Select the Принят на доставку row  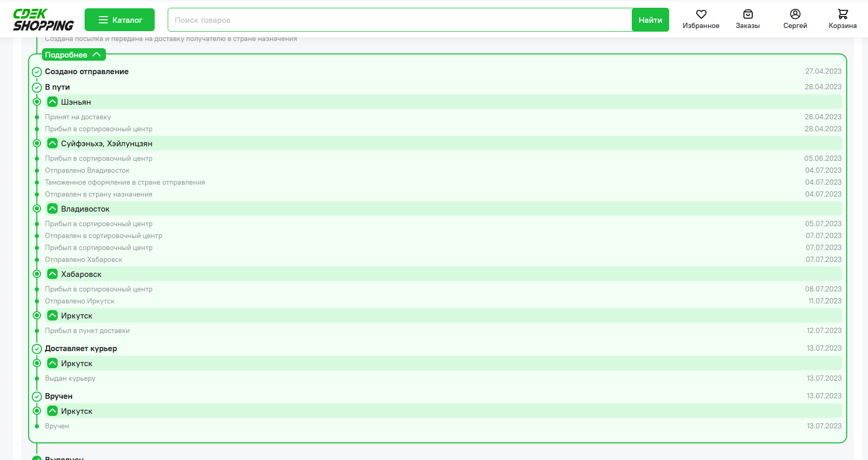[443, 117]
